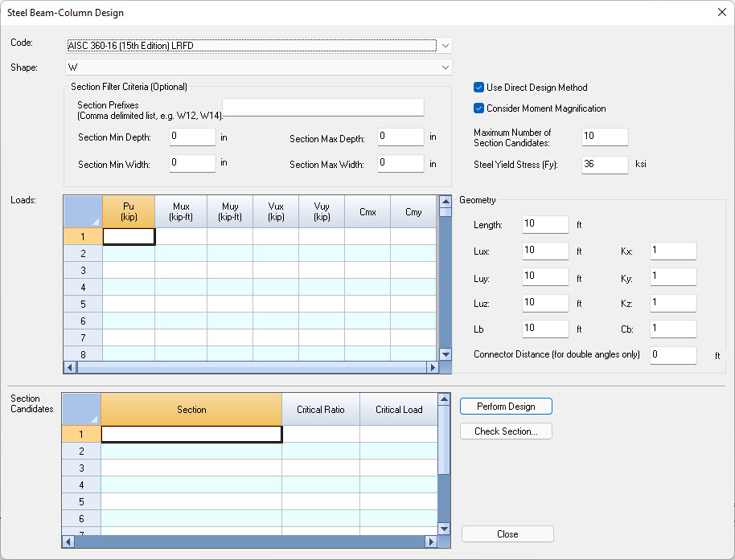The width and height of the screenshot is (735, 560).
Task: Select all cells in Section Candidates corner
Action: coord(81,409)
